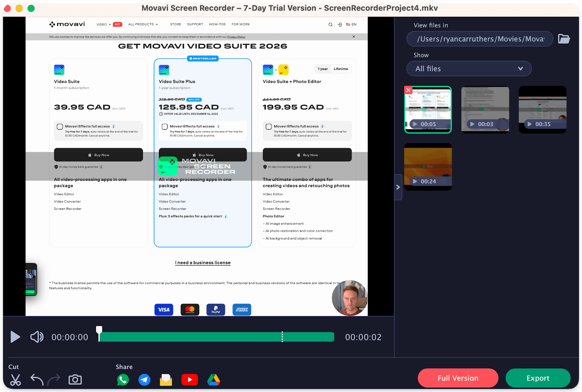Share the recording via WhatsApp

pyautogui.click(x=123, y=379)
